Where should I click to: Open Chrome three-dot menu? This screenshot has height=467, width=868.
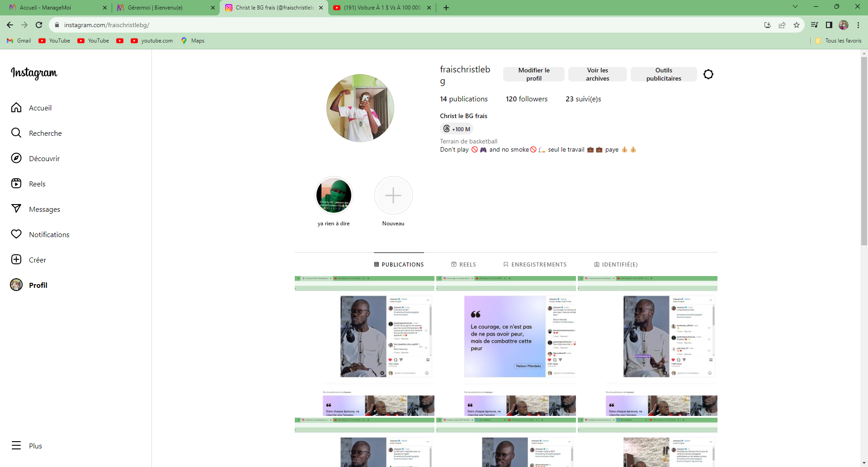click(858, 25)
